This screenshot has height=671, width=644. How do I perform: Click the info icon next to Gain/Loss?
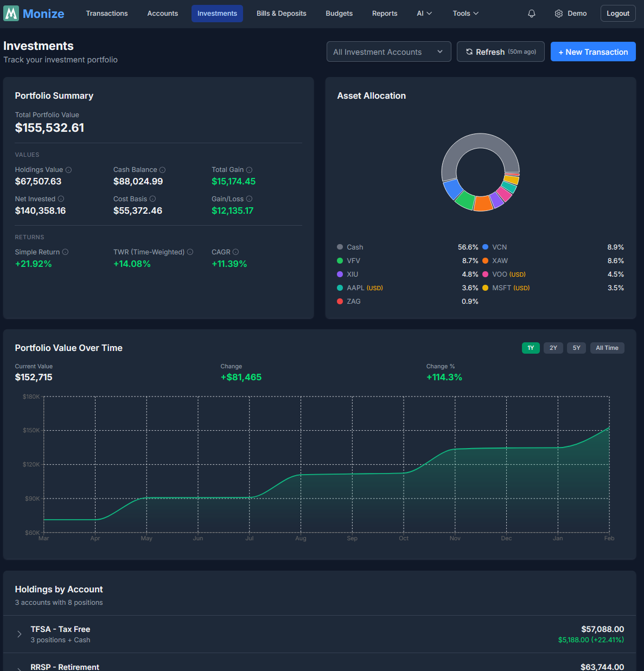249,199
